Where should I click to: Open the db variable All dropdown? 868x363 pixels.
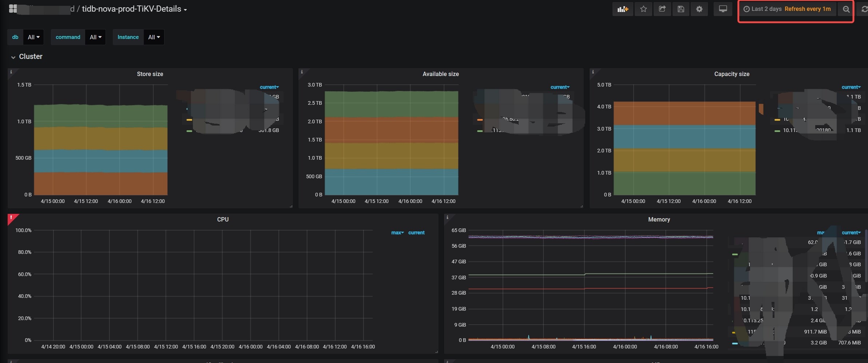pos(33,37)
